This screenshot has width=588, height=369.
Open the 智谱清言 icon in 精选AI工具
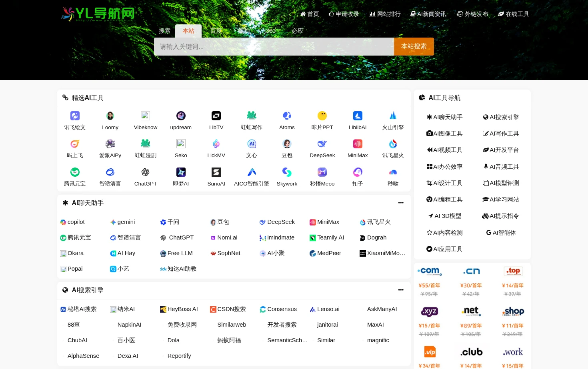[x=110, y=172]
